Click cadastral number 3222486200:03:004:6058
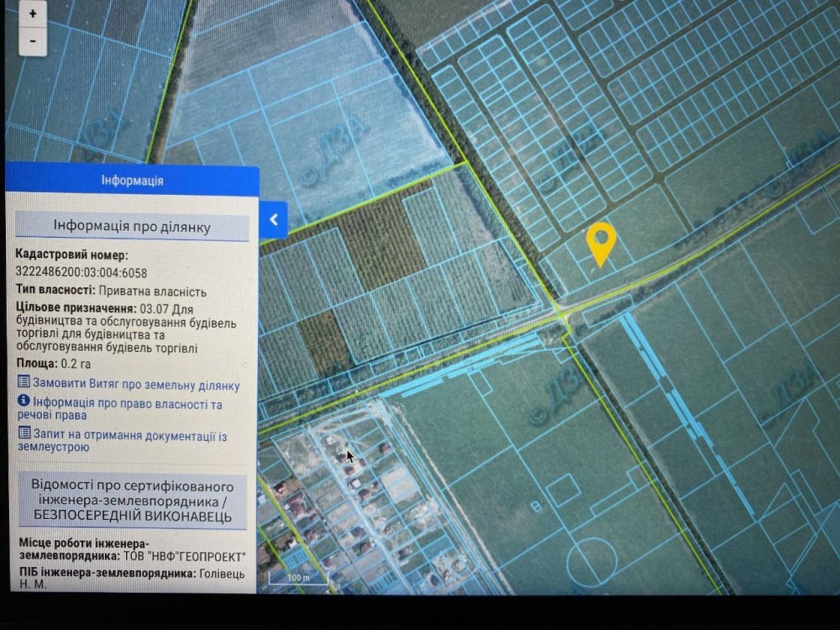The height and width of the screenshot is (630, 840). click(x=81, y=272)
